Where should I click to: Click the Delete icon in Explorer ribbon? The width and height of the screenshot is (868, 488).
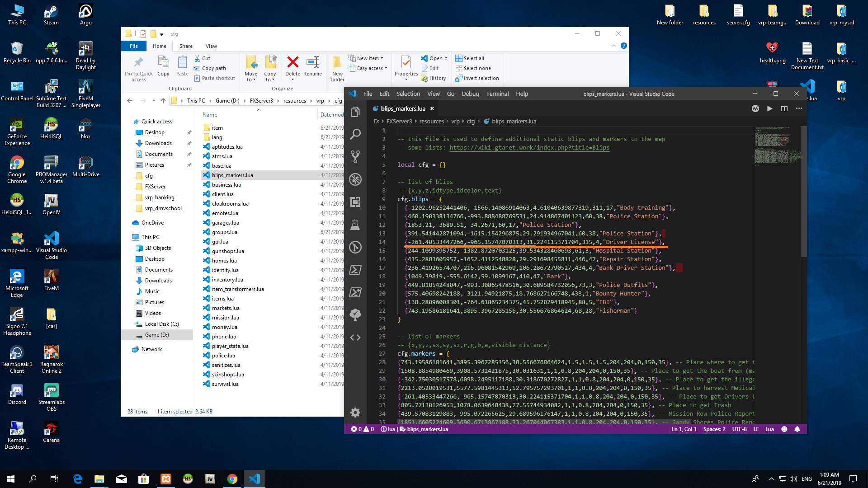click(x=292, y=66)
